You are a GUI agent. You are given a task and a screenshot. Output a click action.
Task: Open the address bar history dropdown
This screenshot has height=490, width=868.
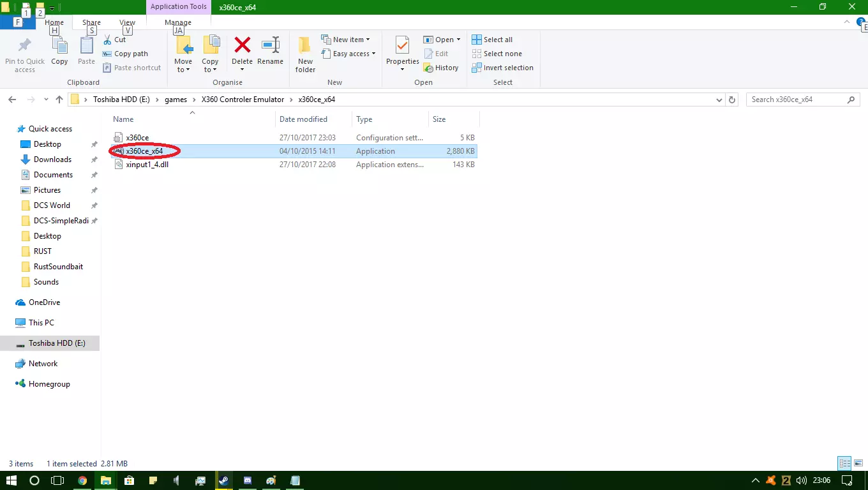tap(719, 100)
